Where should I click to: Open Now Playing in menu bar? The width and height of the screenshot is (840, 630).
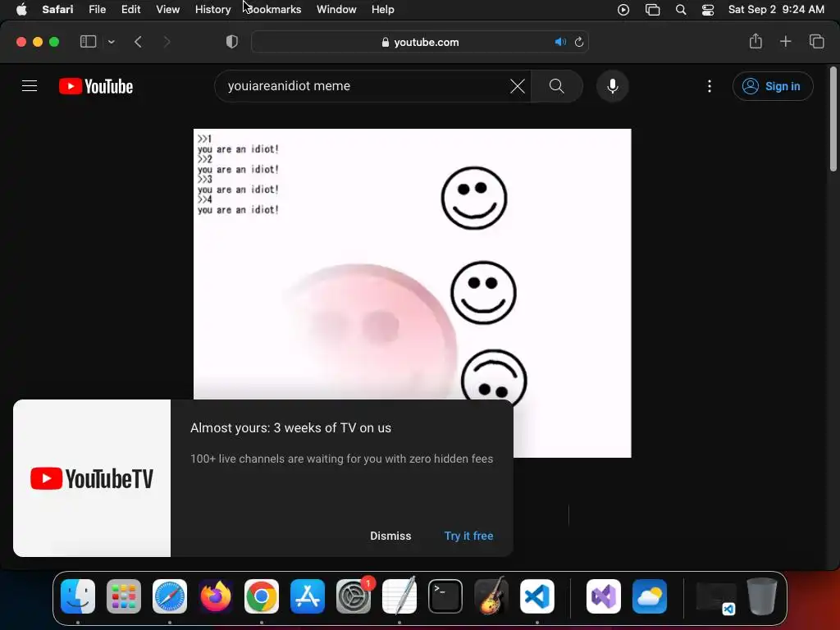tap(623, 10)
